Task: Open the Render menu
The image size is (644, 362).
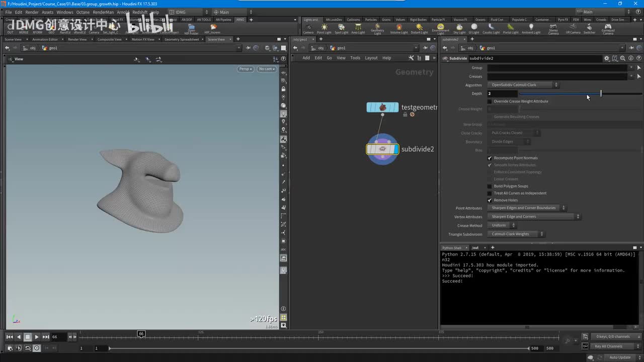Action: [32, 12]
